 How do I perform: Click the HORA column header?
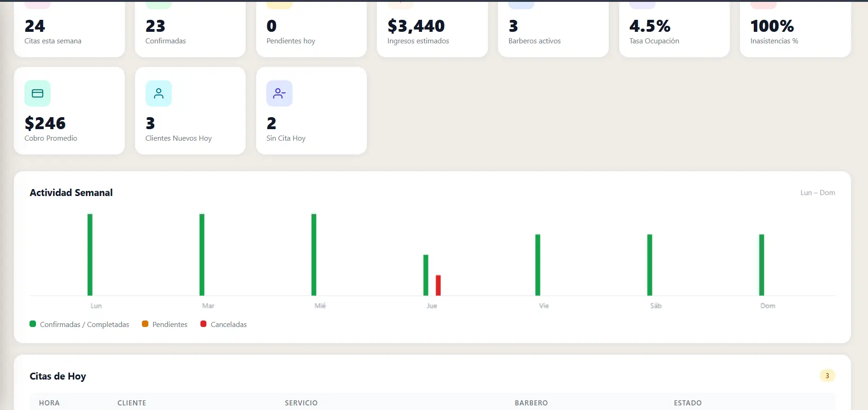49,403
